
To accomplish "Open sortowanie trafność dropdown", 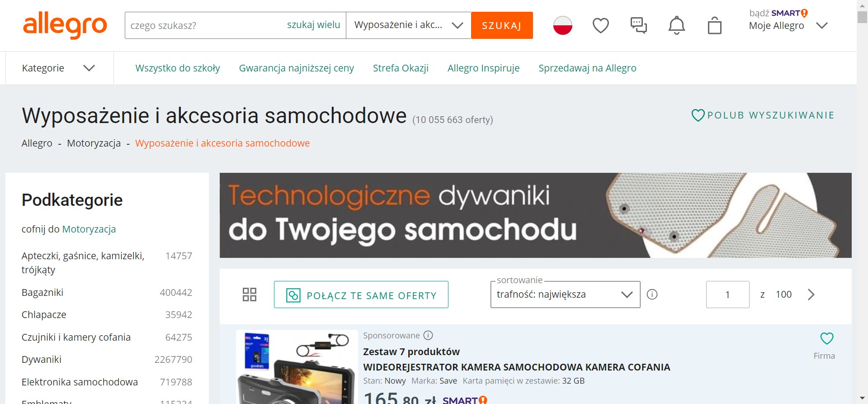I will tap(565, 295).
